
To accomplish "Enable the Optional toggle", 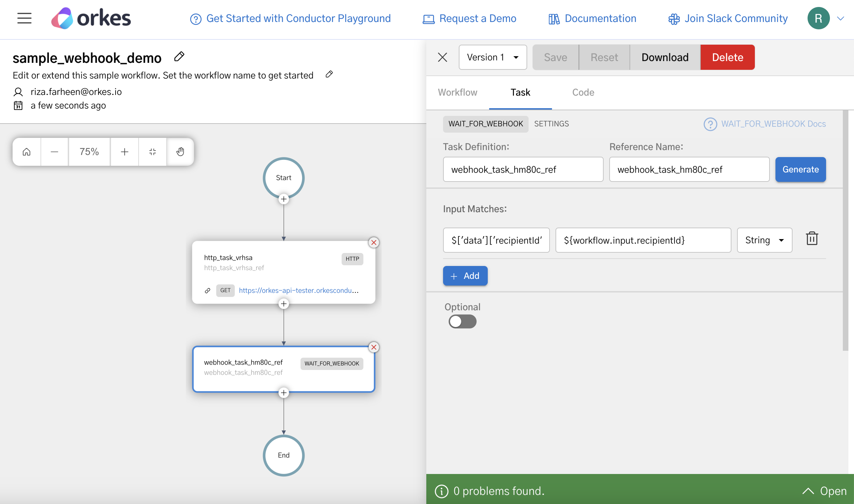I will [462, 321].
